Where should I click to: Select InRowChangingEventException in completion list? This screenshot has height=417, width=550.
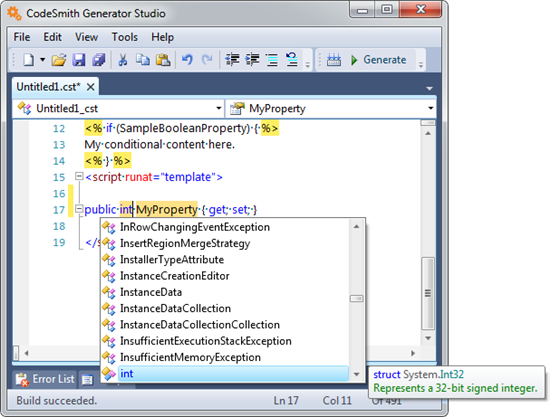click(x=224, y=227)
